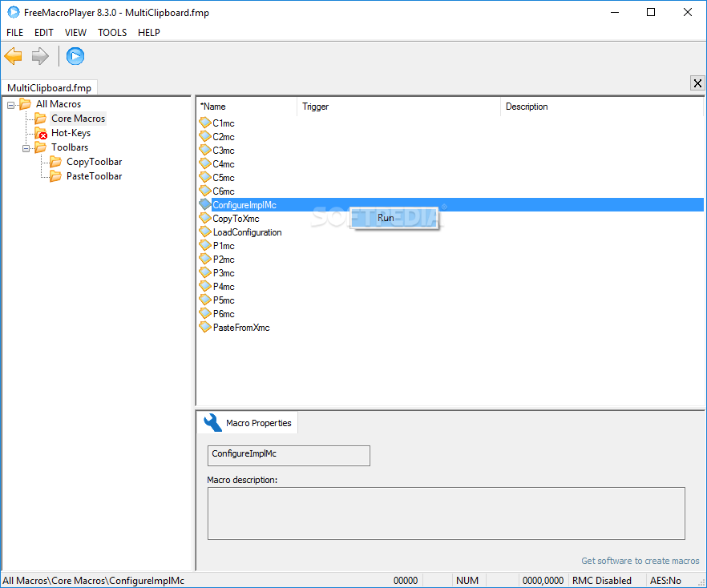The image size is (707, 588).
Task: Click the macro icon beside C6mc
Action: point(205,191)
